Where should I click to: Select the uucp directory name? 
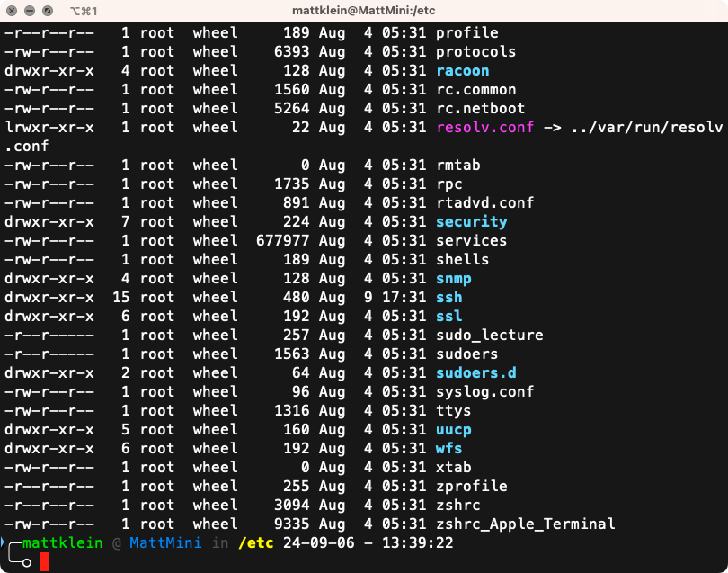point(453,429)
